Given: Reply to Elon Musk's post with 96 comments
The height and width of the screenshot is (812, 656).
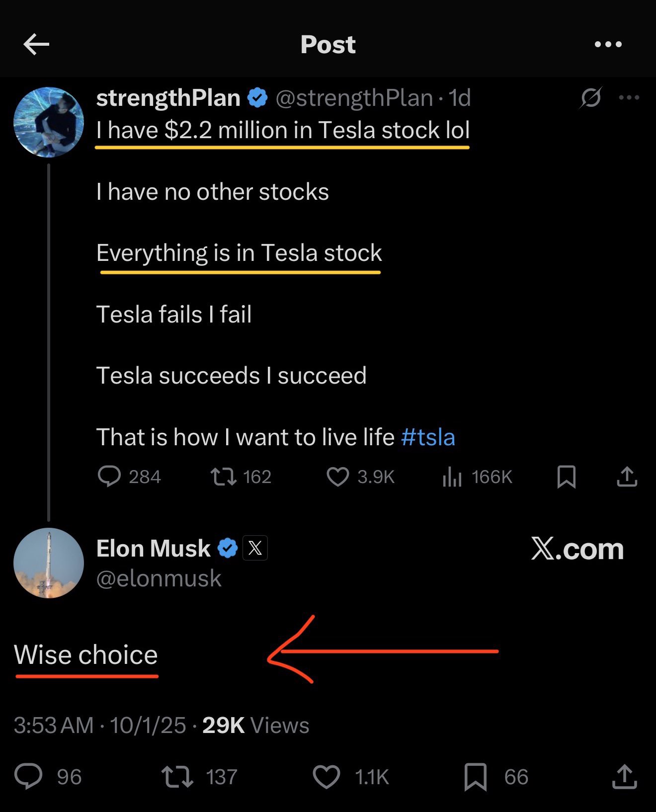Looking at the screenshot, I should [x=28, y=777].
